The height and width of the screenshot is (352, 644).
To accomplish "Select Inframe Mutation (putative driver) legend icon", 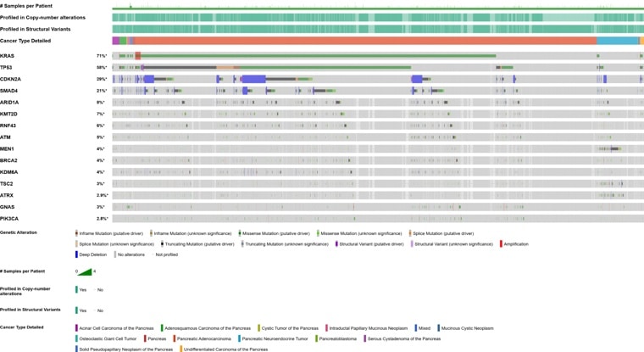I will pos(76,233).
